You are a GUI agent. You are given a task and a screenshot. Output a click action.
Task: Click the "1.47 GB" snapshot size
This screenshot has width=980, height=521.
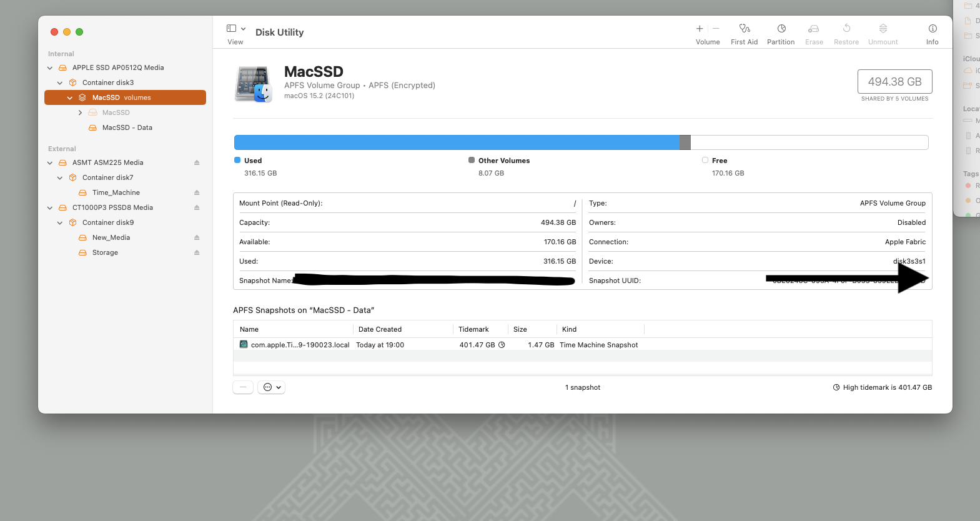pyautogui.click(x=541, y=345)
